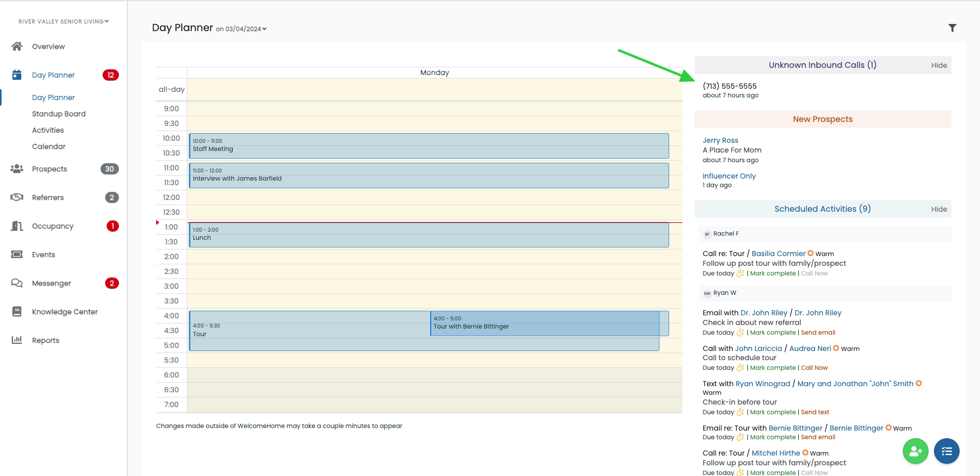Open Referrers menu item
Image resolution: width=980 pixels, height=476 pixels.
pos(48,197)
